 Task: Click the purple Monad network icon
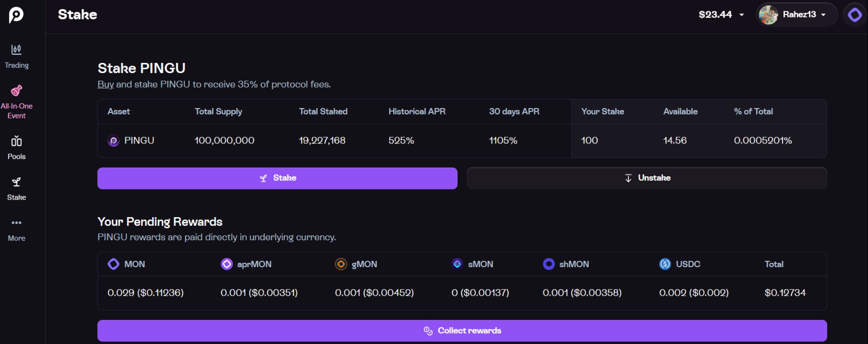pyautogui.click(x=855, y=15)
